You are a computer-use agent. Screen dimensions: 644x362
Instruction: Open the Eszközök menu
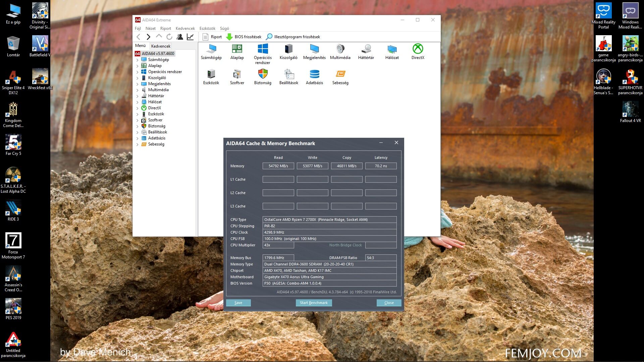tap(207, 28)
